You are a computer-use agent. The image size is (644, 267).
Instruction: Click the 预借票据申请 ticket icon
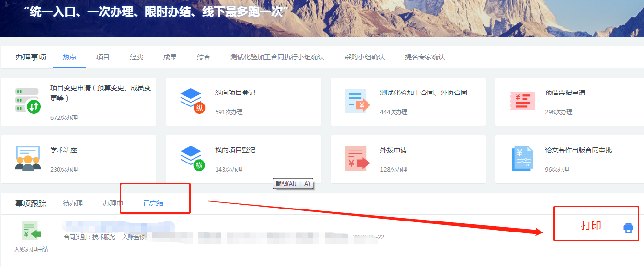(x=522, y=101)
